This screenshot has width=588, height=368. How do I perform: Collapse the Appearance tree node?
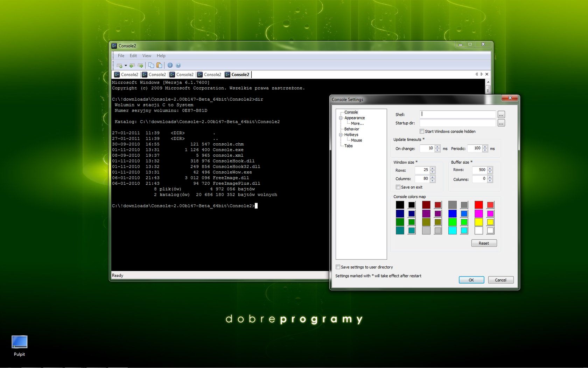341,118
